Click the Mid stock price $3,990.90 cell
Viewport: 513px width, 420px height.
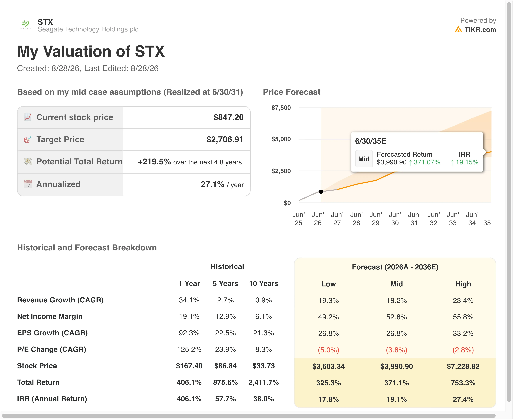click(x=397, y=366)
